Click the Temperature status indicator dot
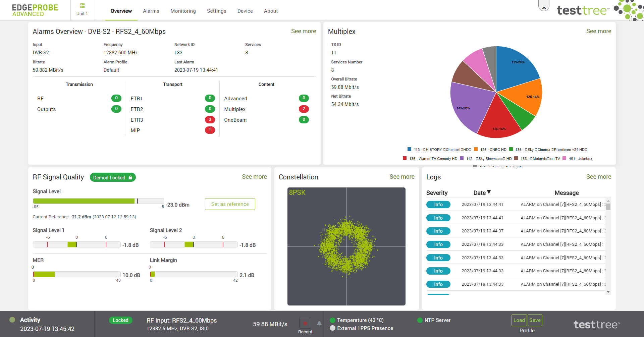Viewport: 644px width, 337px height. coord(333,320)
